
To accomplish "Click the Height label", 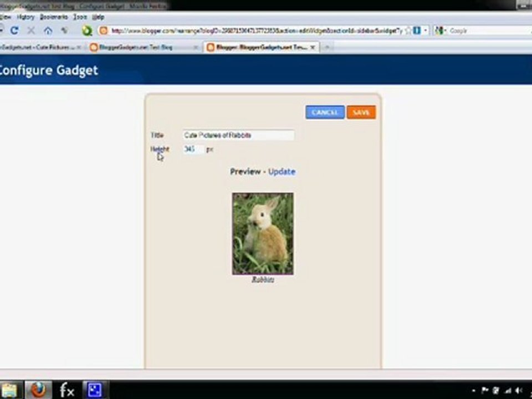I will 160,149.
